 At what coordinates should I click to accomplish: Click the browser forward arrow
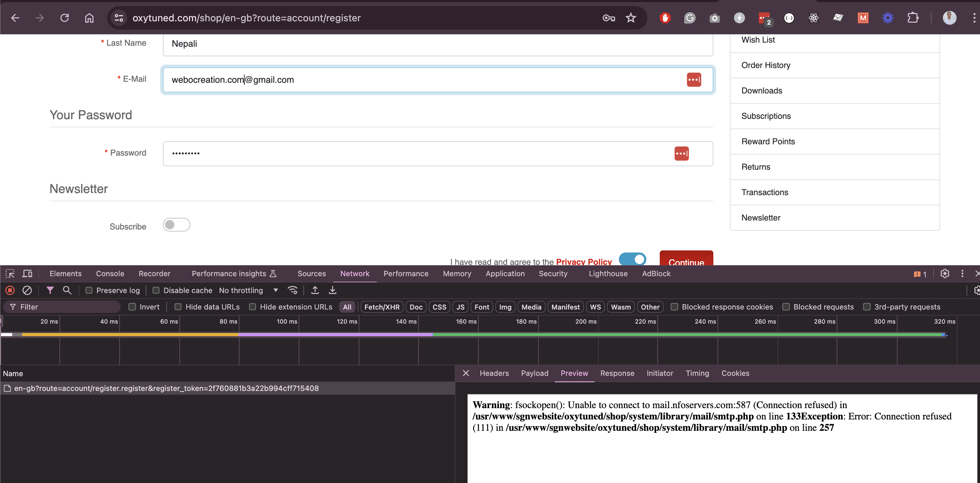40,18
